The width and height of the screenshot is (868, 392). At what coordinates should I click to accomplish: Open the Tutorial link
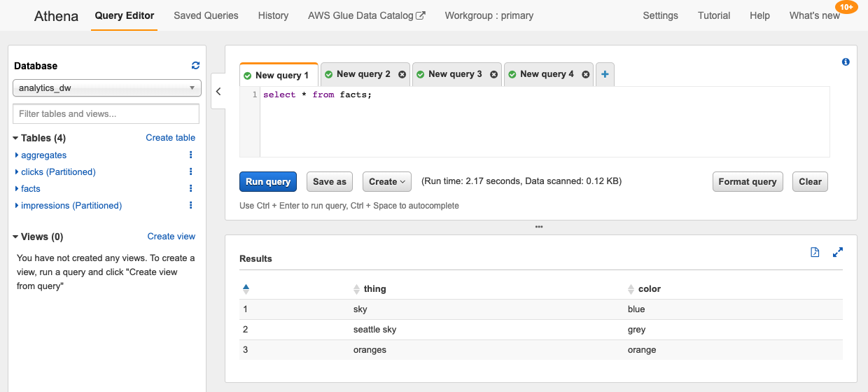tap(714, 15)
